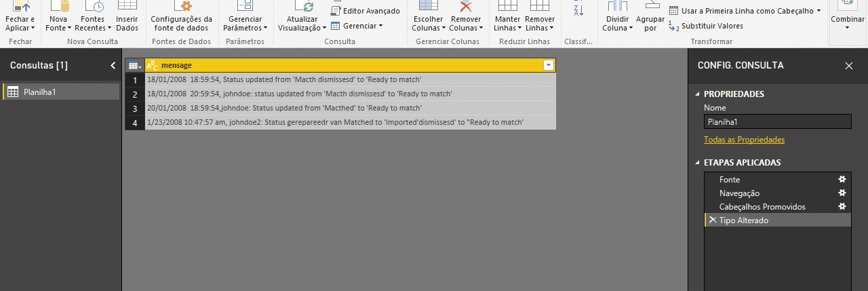This screenshot has height=291, width=868.
Task: Select the Fonte applied step
Action: (778, 180)
